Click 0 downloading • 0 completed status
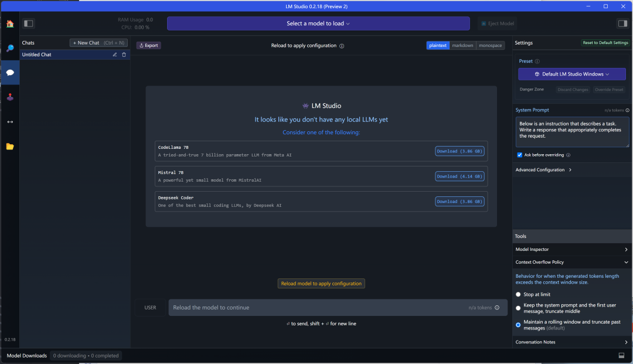Image resolution: width=633 pixels, height=364 pixels. (86, 356)
